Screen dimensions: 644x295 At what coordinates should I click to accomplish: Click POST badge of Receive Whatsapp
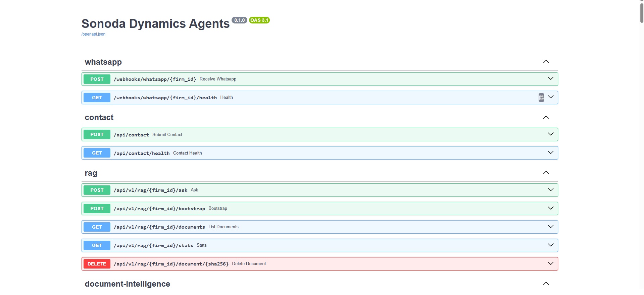click(x=97, y=79)
